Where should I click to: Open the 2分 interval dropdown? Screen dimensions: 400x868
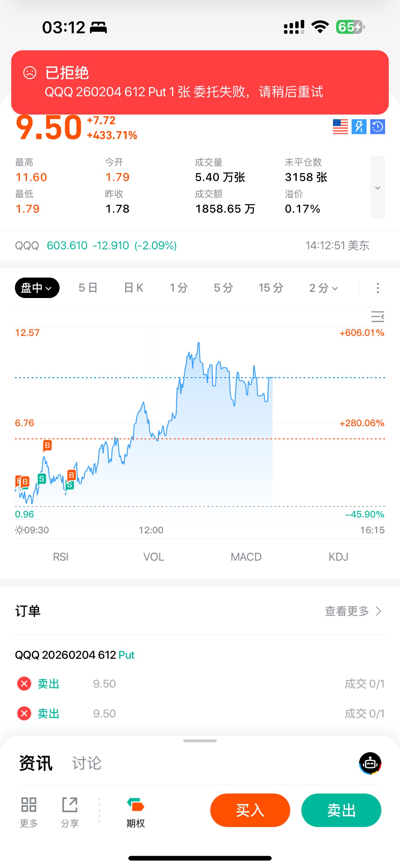pyautogui.click(x=323, y=288)
